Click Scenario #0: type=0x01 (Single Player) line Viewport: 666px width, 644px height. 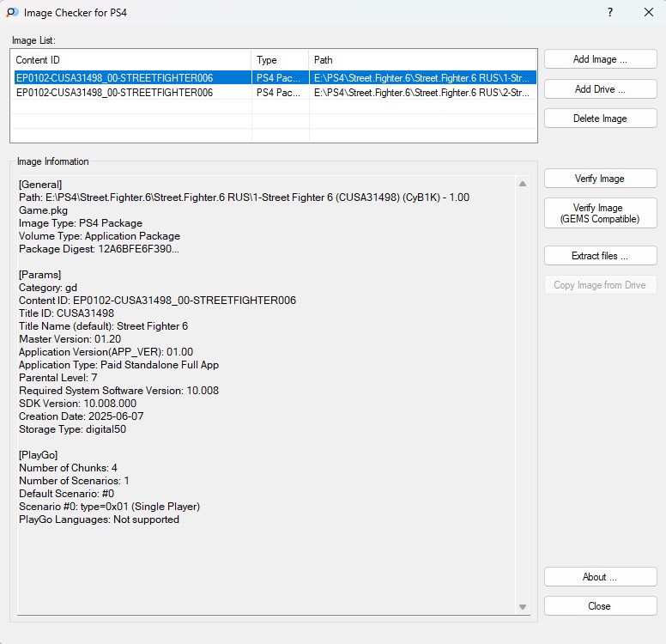(x=109, y=507)
